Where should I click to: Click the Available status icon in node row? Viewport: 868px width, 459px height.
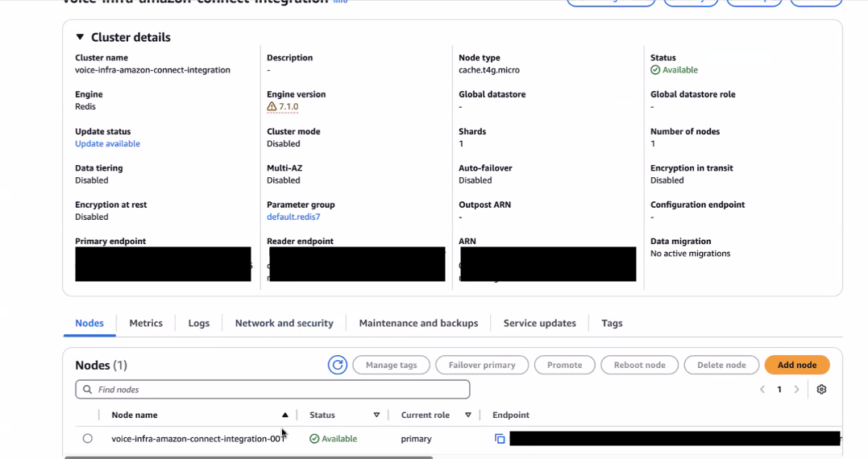tap(314, 439)
